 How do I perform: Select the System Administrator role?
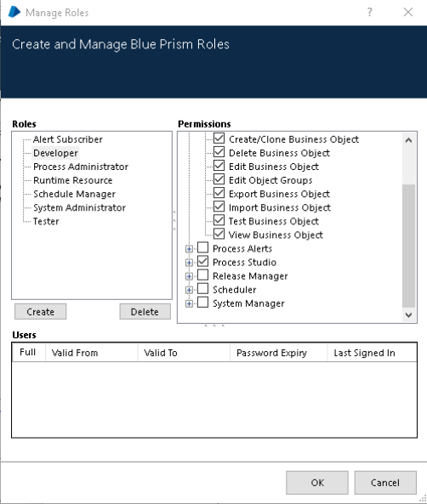(79, 207)
